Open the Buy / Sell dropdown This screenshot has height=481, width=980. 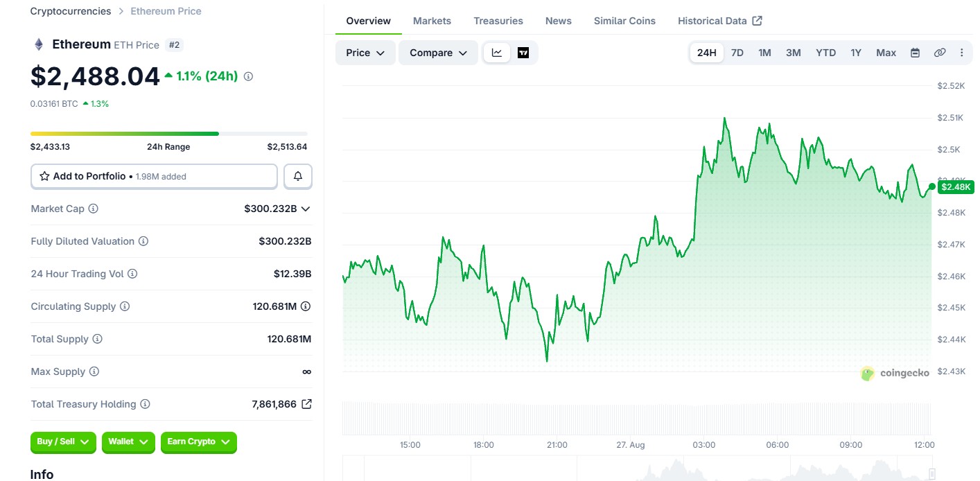pos(63,441)
